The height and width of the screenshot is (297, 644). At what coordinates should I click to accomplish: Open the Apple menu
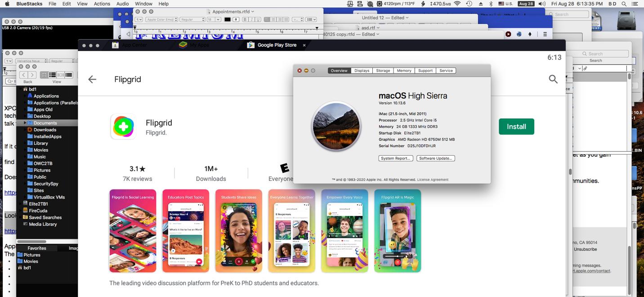point(7,4)
